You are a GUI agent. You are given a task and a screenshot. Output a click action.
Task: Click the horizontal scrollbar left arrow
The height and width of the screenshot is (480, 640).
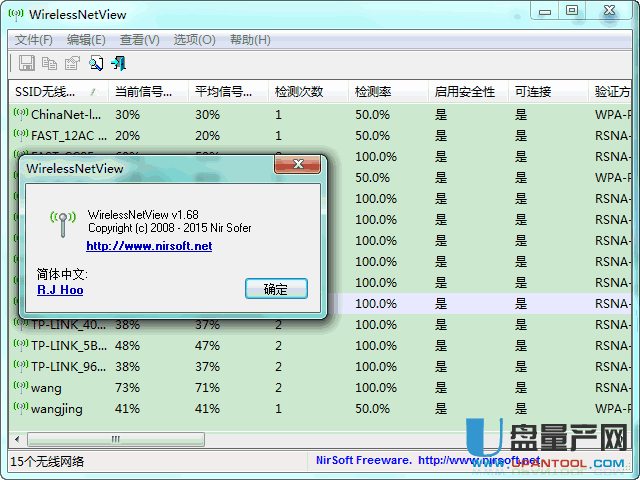click(17, 440)
